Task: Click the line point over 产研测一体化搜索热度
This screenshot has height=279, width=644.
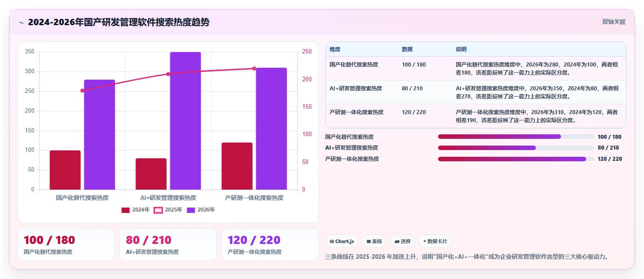Action: [254, 68]
